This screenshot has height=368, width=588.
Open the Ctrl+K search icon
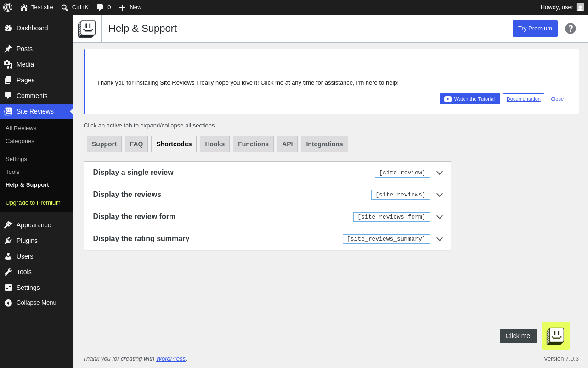[x=65, y=7]
